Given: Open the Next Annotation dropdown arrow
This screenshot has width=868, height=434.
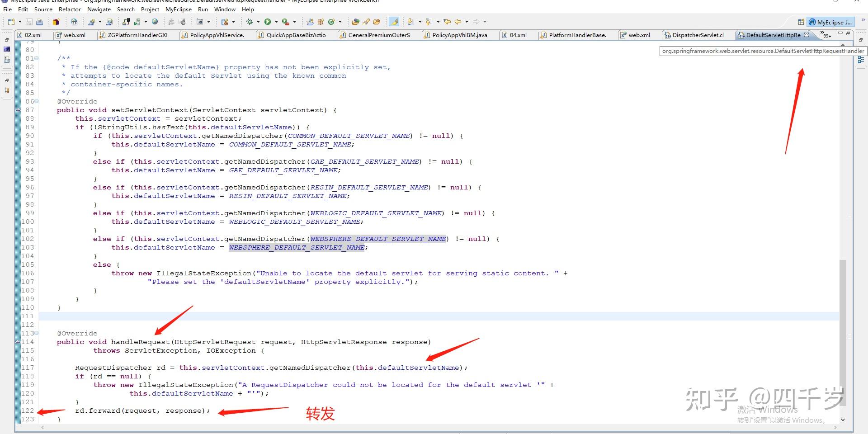Looking at the screenshot, I should (x=420, y=22).
